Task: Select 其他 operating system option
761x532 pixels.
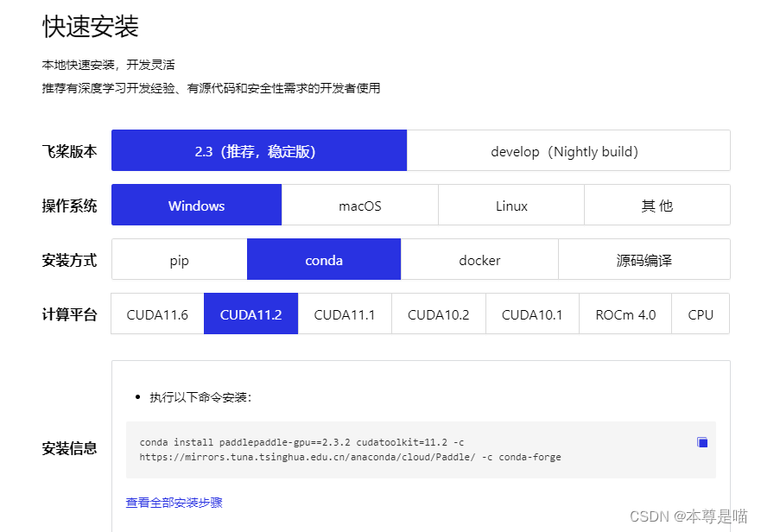Action: [657, 205]
